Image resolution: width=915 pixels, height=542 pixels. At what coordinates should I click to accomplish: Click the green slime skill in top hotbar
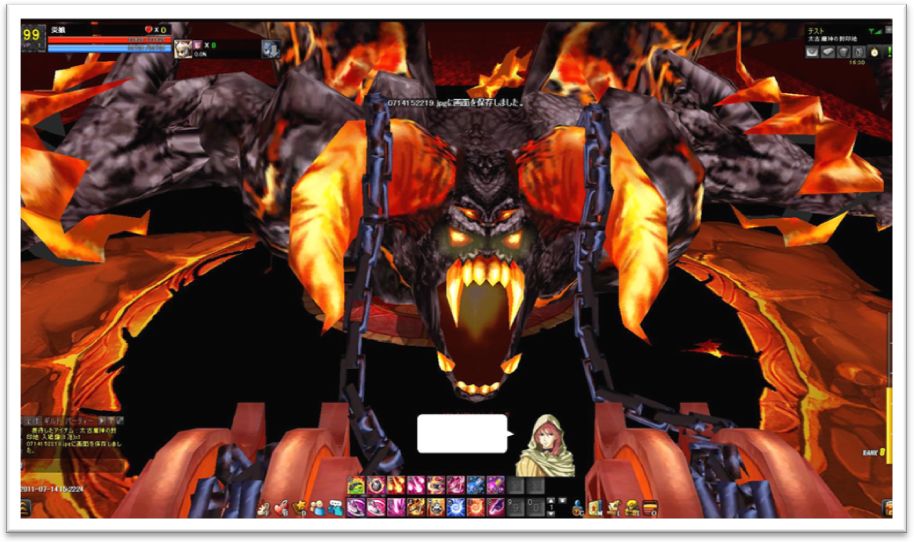pos(357,484)
